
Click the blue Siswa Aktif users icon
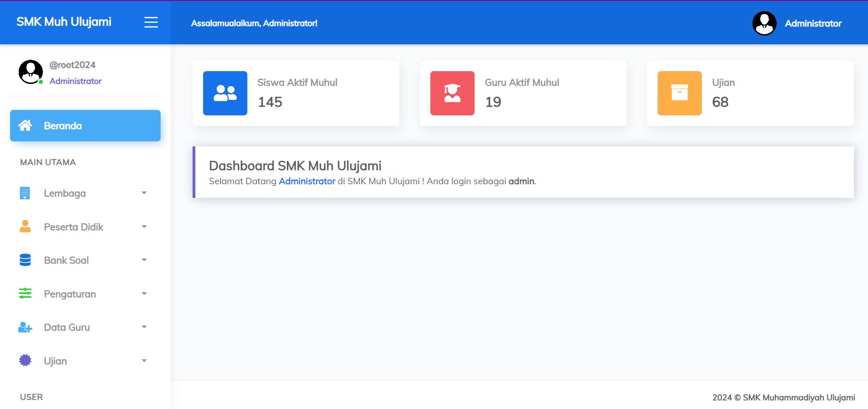[225, 93]
